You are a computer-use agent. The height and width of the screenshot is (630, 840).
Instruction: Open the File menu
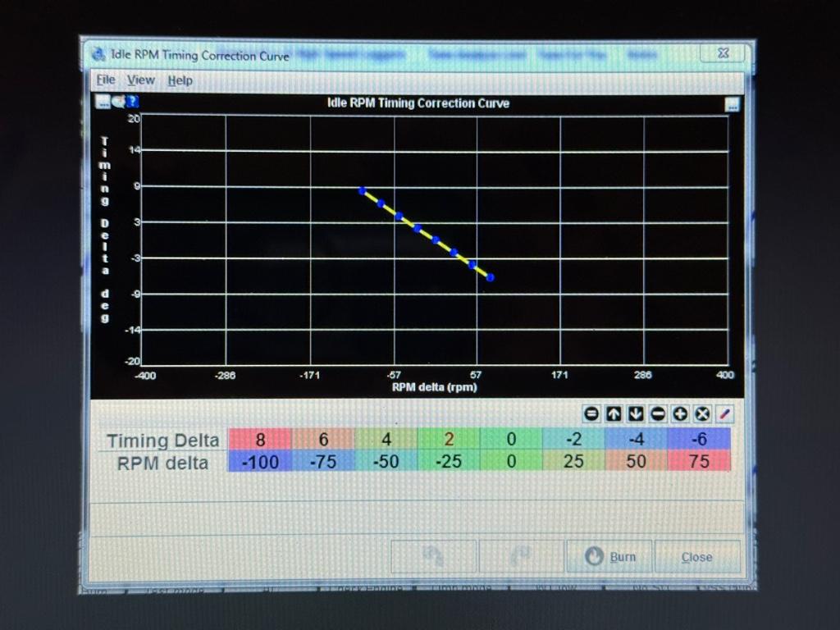coord(106,80)
